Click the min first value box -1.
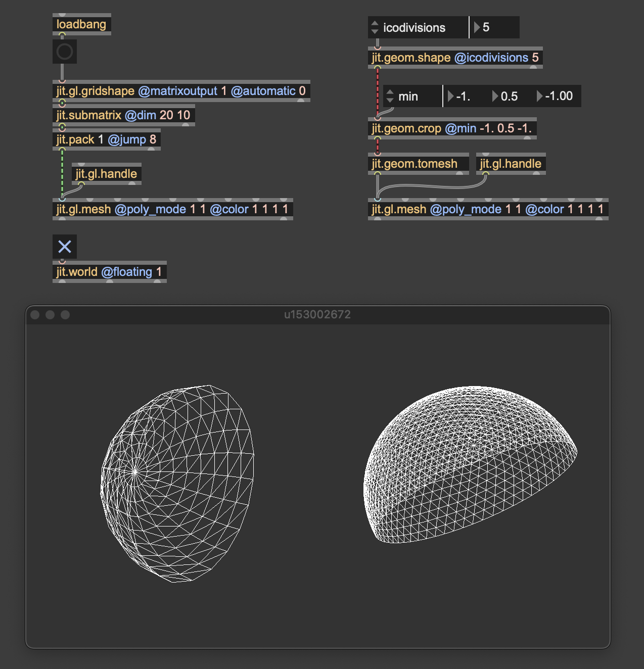The image size is (644, 669). 465,96
